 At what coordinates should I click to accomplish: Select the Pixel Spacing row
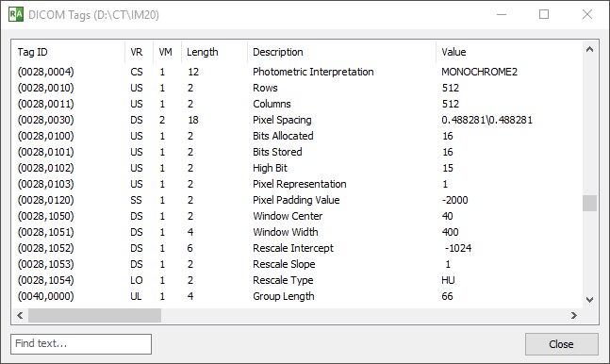(x=297, y=120)
